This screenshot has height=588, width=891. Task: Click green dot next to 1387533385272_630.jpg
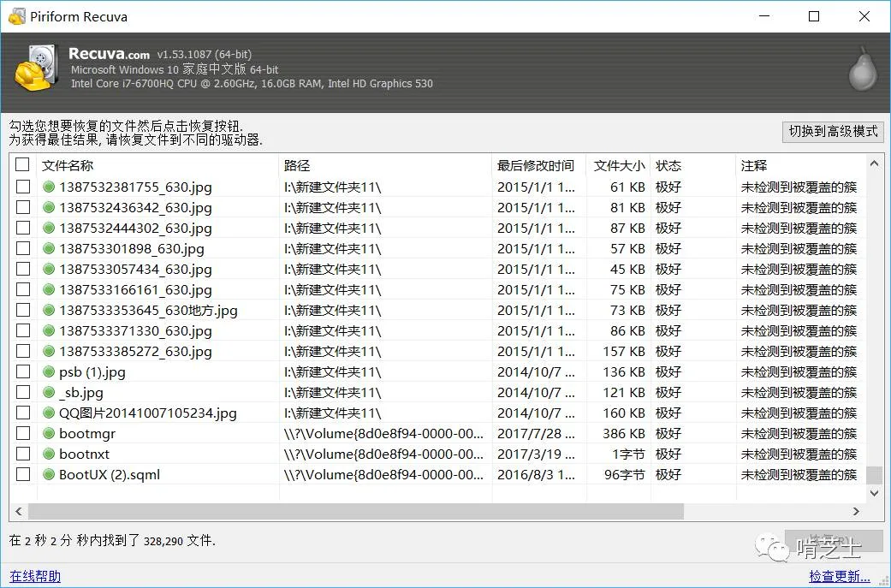click(x=49, y=351)
